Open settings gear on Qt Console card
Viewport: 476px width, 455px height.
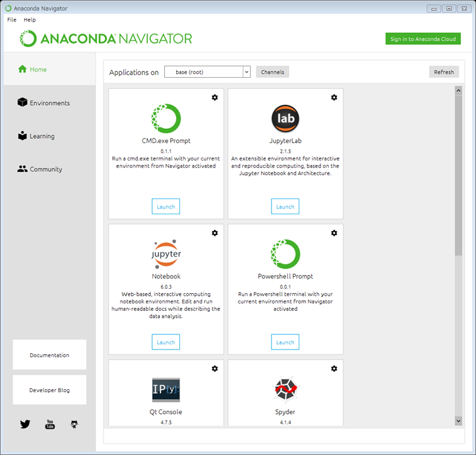coord(215,368)
